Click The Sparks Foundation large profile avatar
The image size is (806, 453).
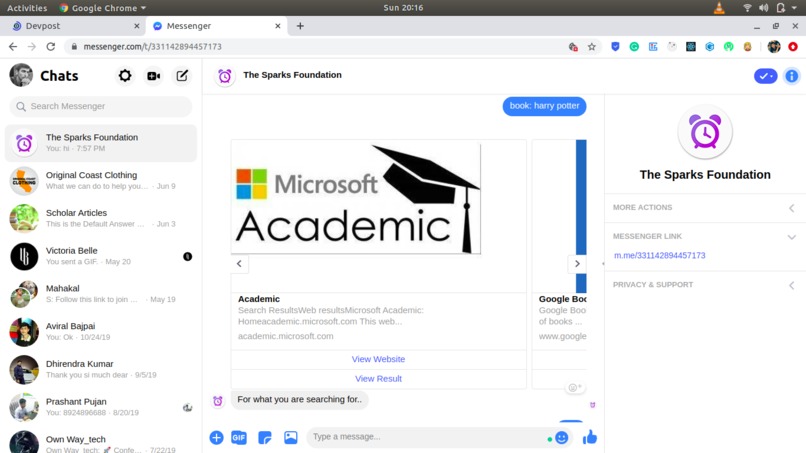(705, 133)
